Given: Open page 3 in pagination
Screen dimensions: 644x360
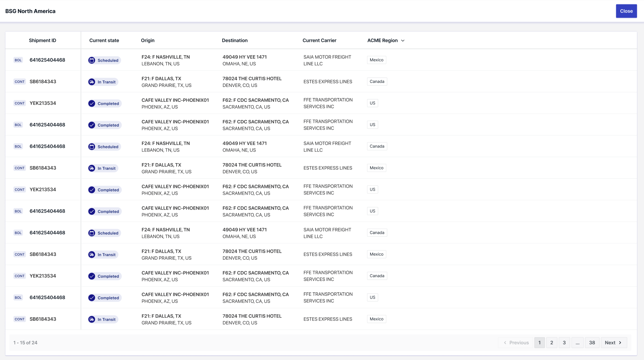Looking at the screenshot, I should 564,343.
